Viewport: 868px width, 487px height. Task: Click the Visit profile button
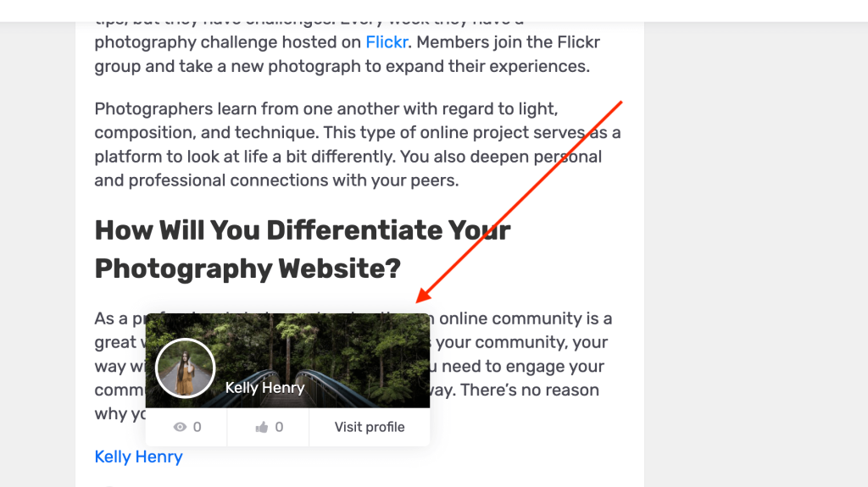pos(370,427)
